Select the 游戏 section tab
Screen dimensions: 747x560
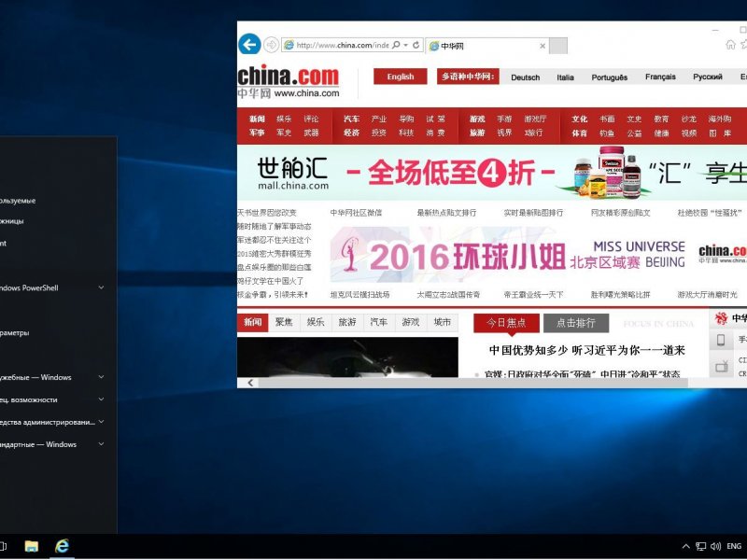(410, 322)
